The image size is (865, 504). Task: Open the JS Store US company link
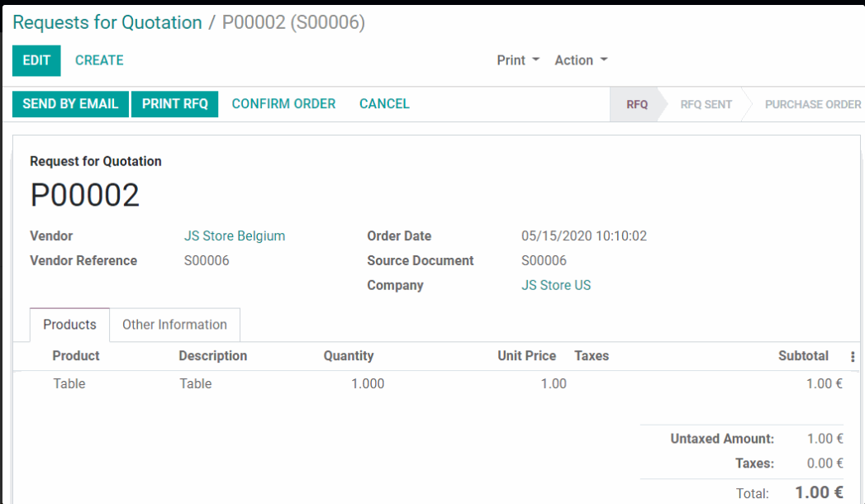coord(556,286)
